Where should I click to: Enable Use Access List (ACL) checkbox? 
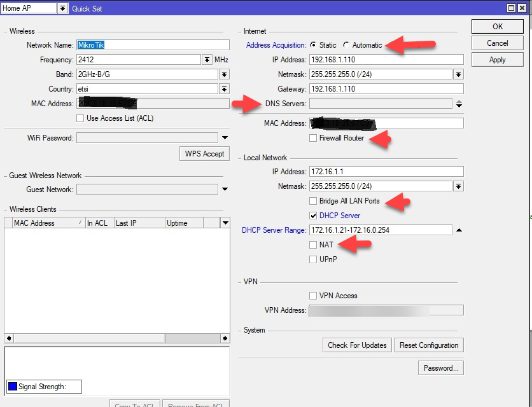(80, 118)
